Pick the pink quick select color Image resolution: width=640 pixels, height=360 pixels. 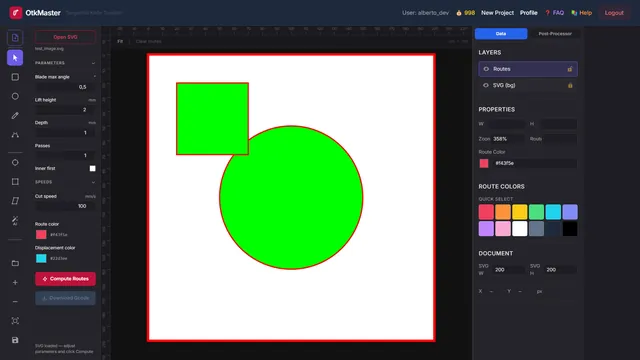(x=503, y=229)
